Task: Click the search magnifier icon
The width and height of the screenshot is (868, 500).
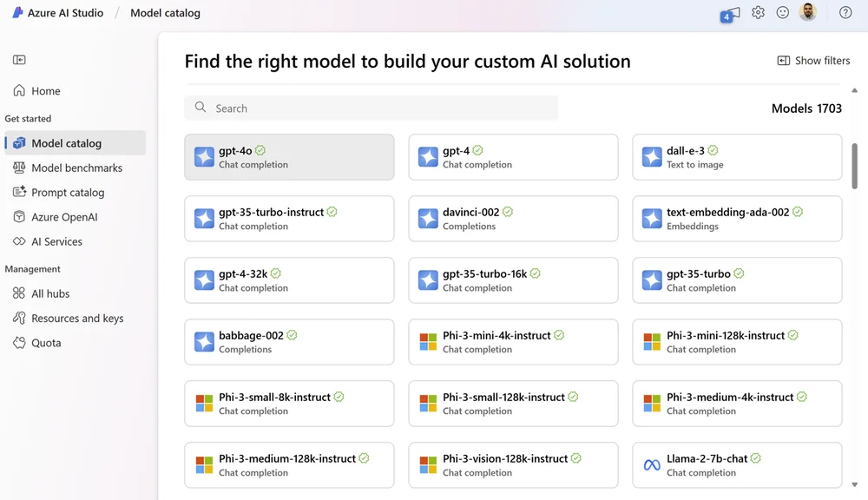Action: pyautogui.click(x=201, y=108)
